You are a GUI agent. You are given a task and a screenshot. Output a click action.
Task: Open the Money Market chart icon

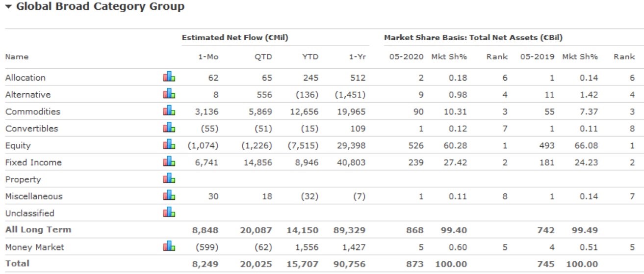tap(169, 247)
